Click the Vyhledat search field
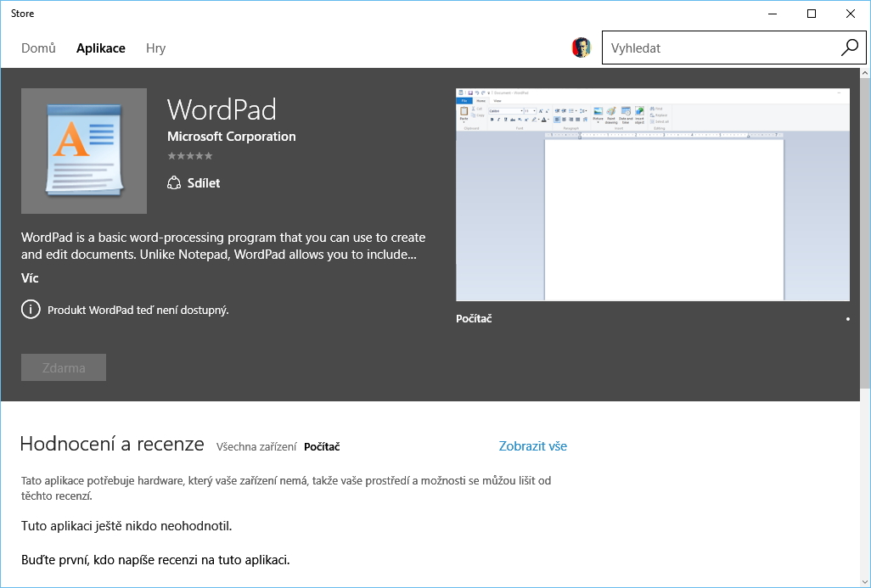Image resolution: width=871 pixels, height=588 pixels. tap(722, 48)
